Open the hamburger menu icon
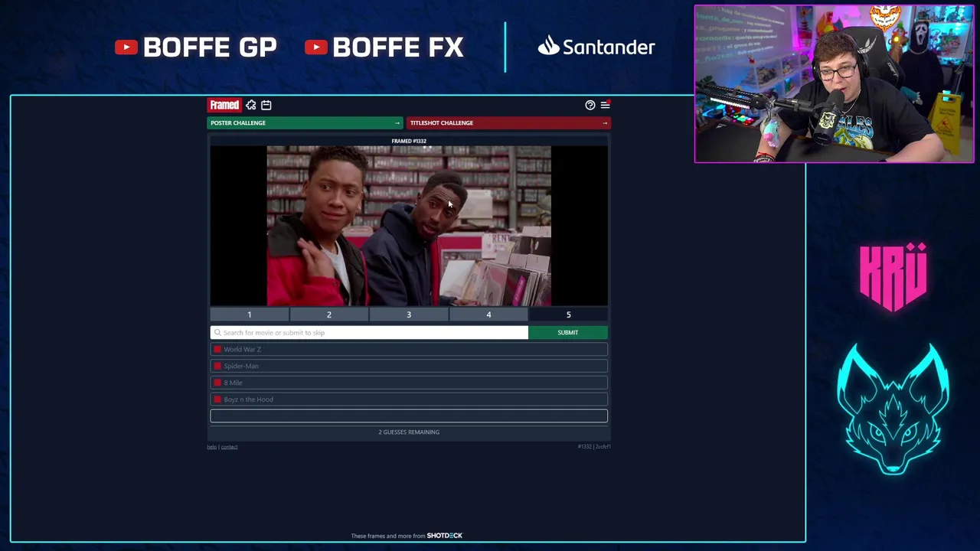This screenshot has height=551, width=980. 605,105
